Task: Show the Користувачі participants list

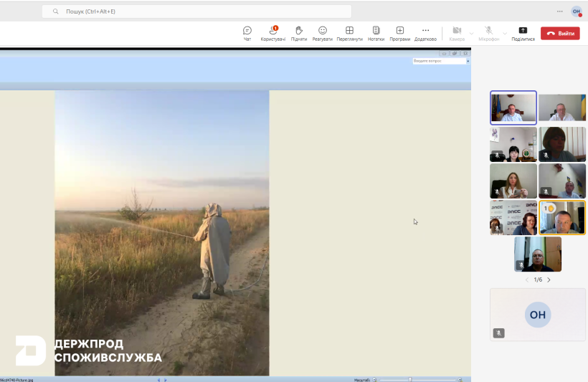Action: (273, 33)
